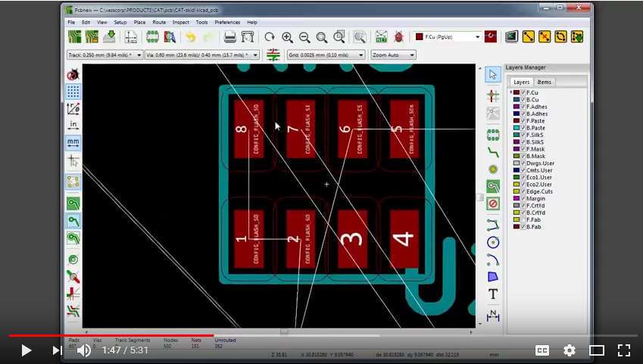
Task: Toggle the ratsnest display icon
Action: pos(73,182)
